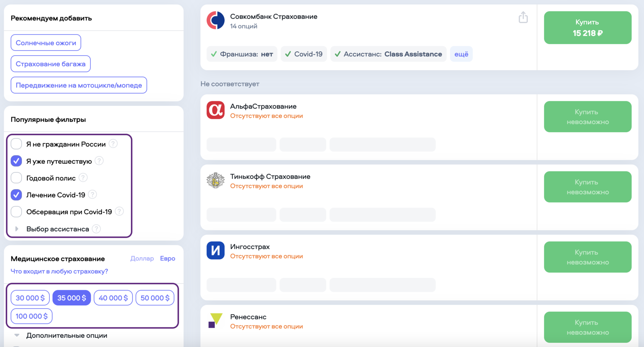Click Отсутствуют все опции under АльфаСтрахование
Viewport: 644px width, 347px height.
point(266,116)
